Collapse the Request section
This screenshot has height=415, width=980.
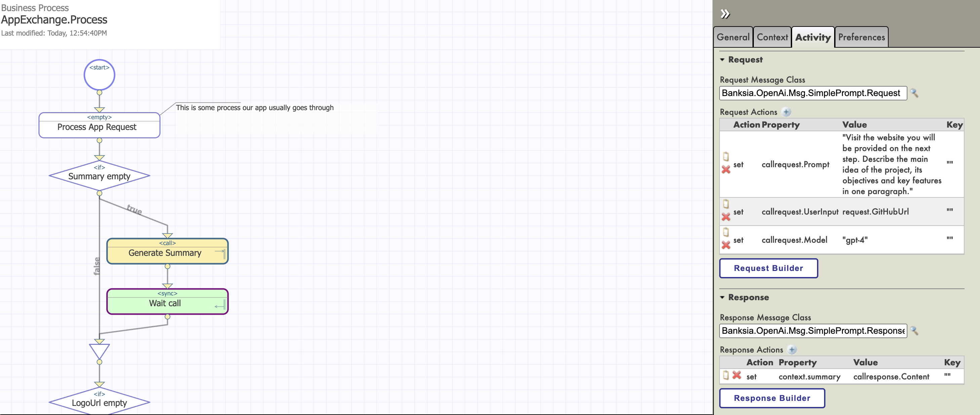[x=722, y=60]
